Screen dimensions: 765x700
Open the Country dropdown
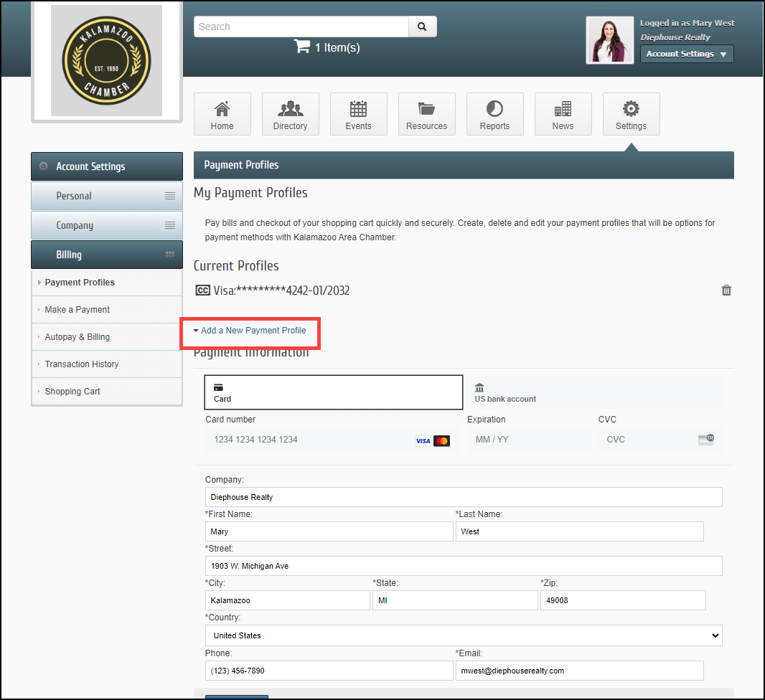point(463,635)
